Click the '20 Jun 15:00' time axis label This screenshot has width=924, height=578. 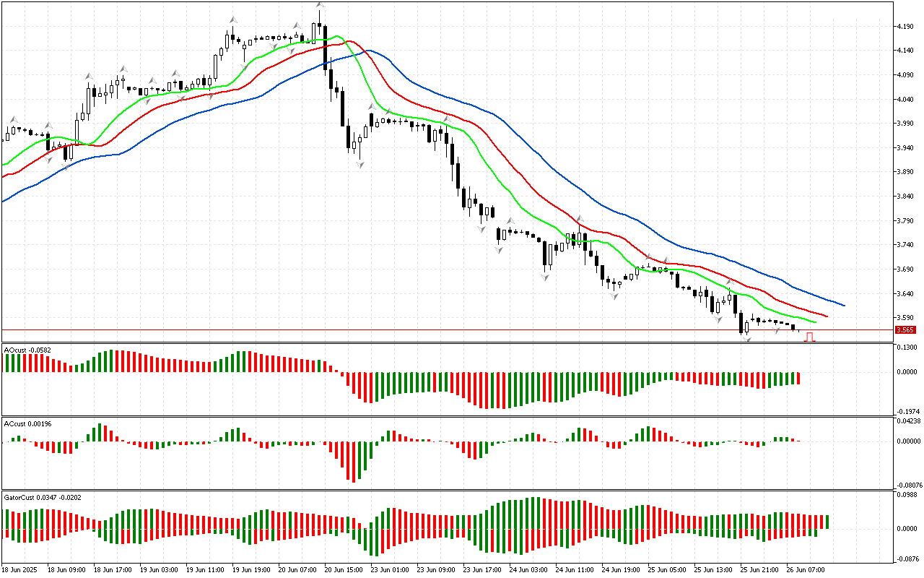343,569
